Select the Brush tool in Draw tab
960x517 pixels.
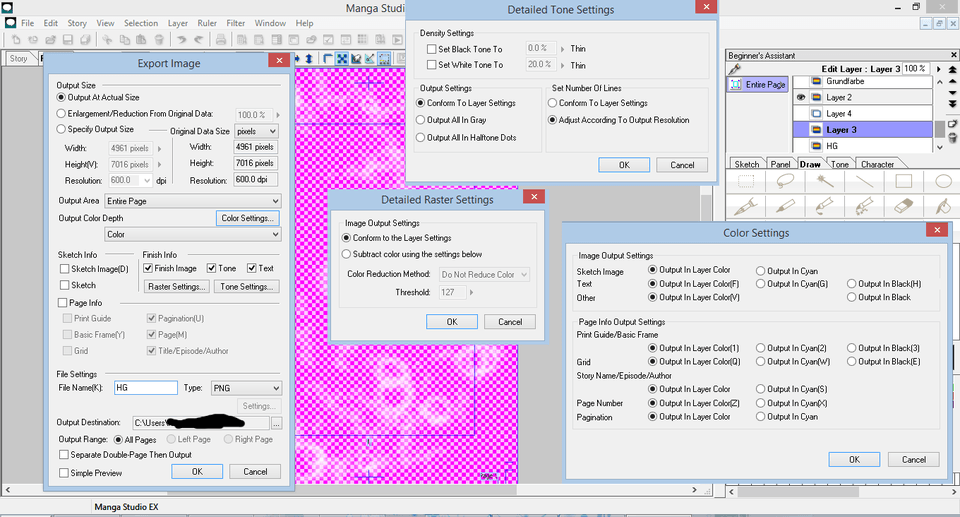click(825, 206)
